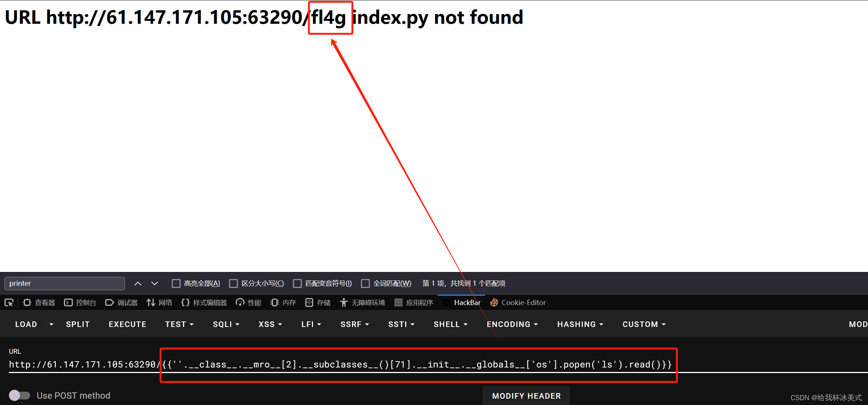Select the EXECUTE menu item
Screen dimensions: 868x405
pyautogui.click(x=128, y=324)
